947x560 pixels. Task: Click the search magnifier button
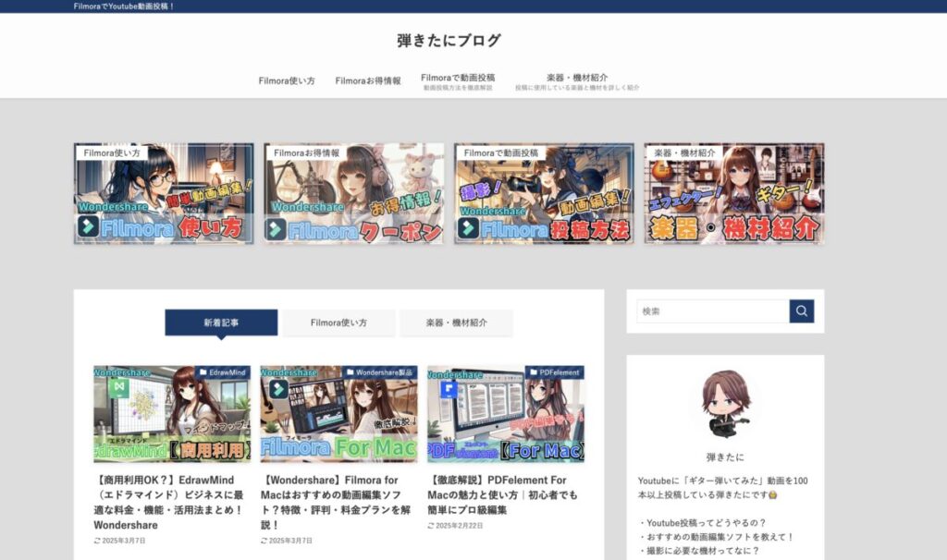point(802,311)
